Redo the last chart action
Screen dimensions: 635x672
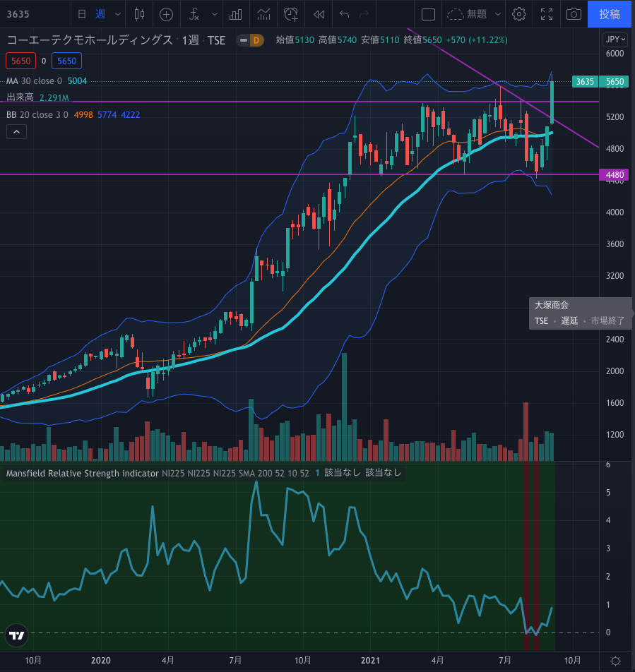tap(364, 14)
